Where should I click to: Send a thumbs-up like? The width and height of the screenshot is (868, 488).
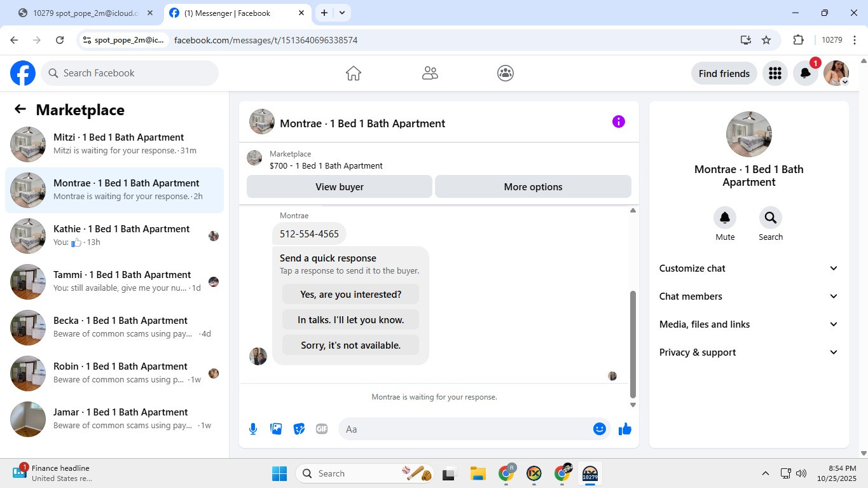pos(625,429)
